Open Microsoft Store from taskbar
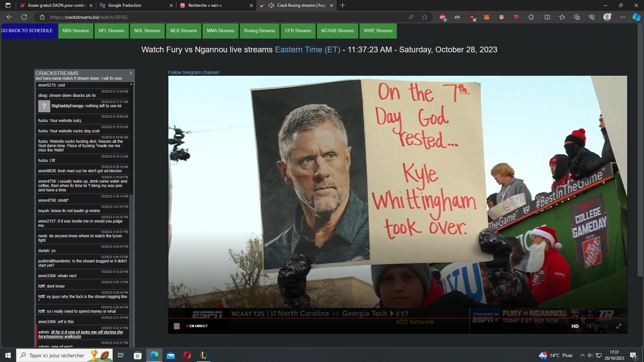644x362 pixels. pyautogui.click(x=138, y=355)
